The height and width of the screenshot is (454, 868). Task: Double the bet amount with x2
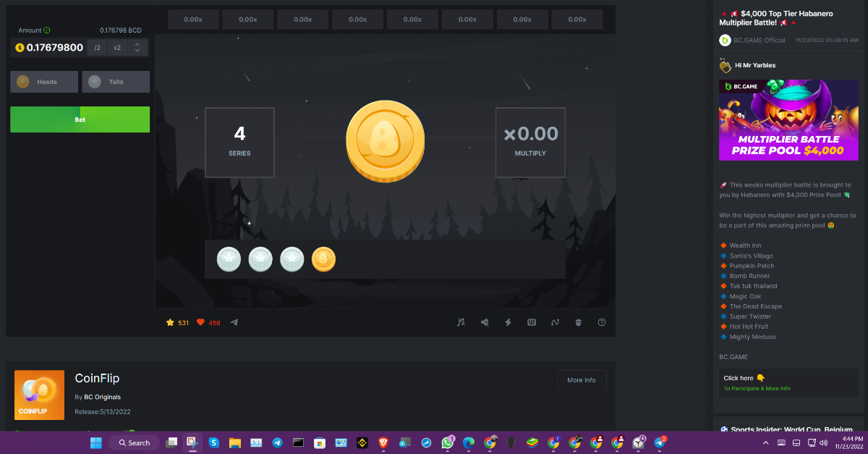[x=117, y=48]
